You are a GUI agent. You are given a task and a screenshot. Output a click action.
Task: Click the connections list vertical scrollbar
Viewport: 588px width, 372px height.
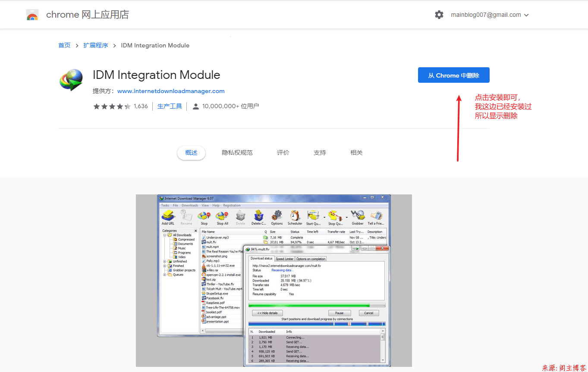383,346
